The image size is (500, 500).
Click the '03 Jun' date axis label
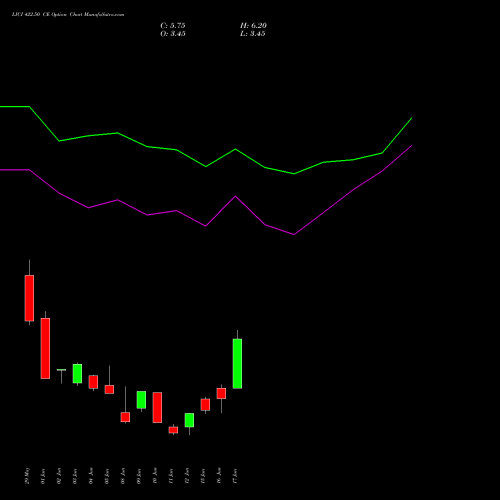pyautogui.click(x=75, y=476)
